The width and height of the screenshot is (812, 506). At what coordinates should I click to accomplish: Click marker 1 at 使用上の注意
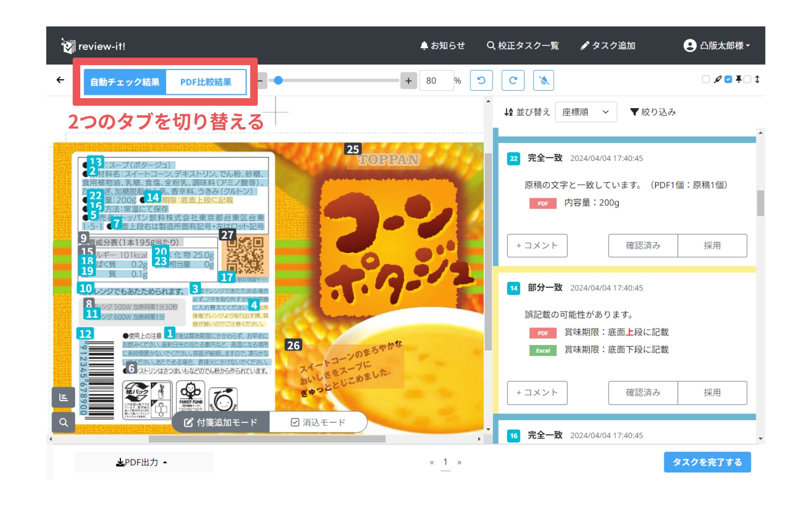[x=170, y=333]
